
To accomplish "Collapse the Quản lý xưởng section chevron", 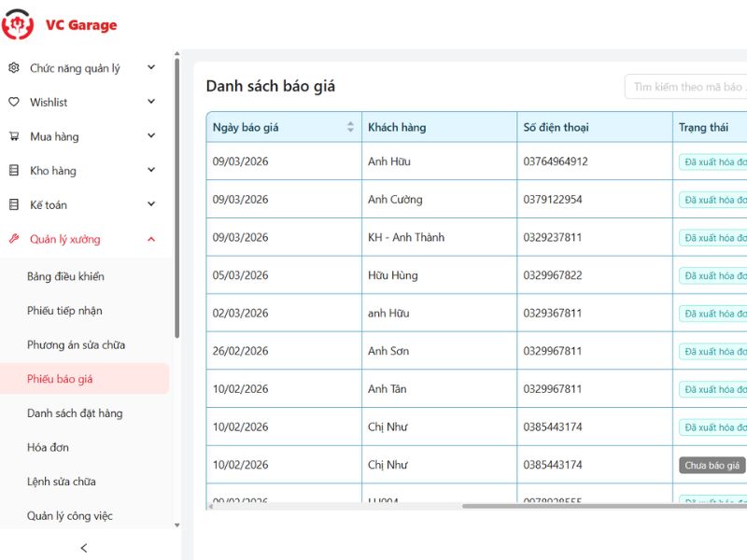I will 151,239.
